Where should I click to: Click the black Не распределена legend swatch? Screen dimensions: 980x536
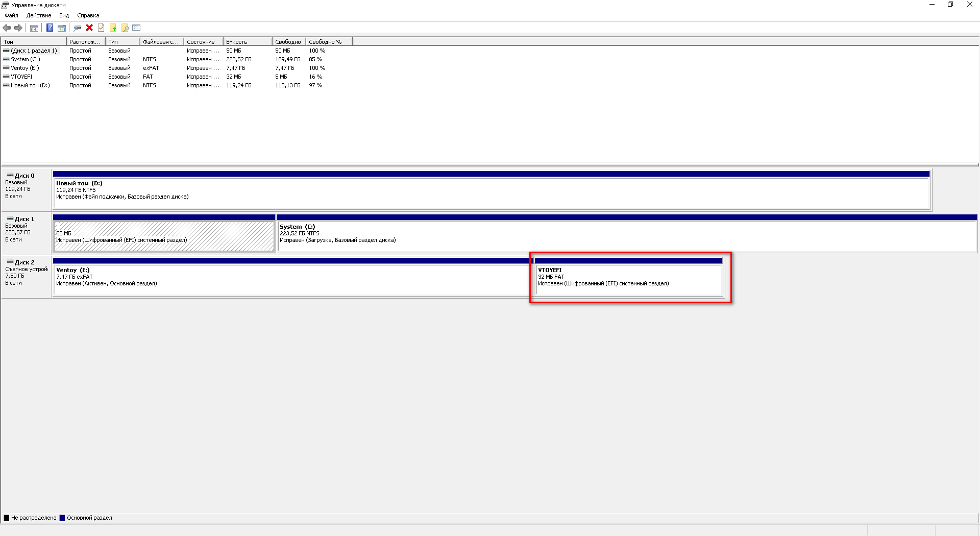click(x=7, y=518)
